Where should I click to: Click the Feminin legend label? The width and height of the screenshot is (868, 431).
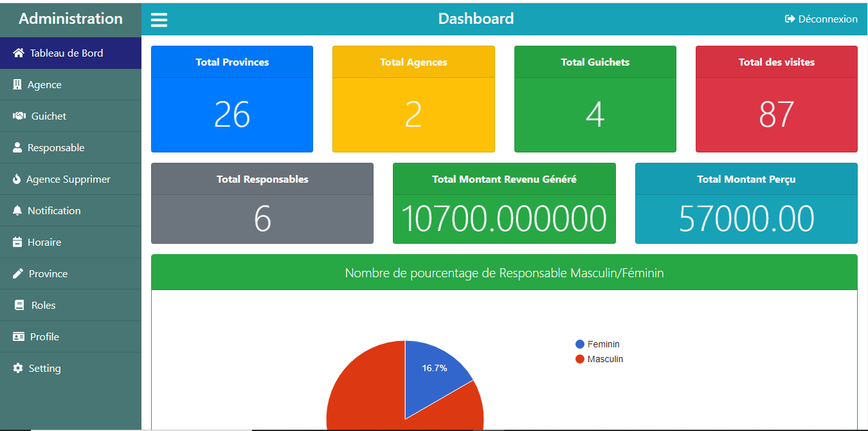tap(604, 344)
